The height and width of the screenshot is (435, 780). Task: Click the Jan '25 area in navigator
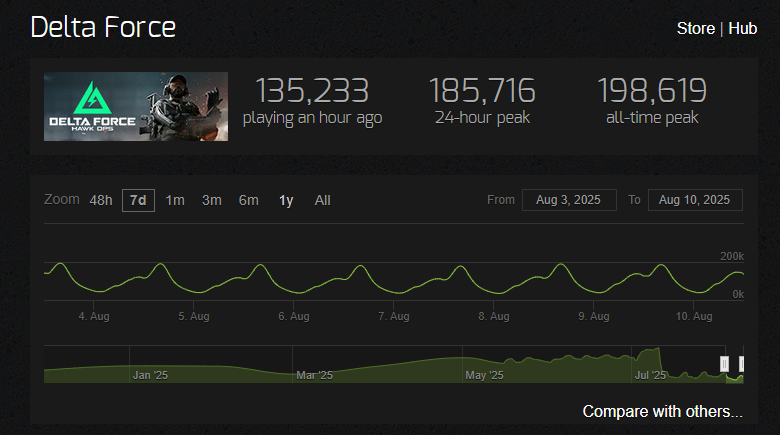(150, 375)
